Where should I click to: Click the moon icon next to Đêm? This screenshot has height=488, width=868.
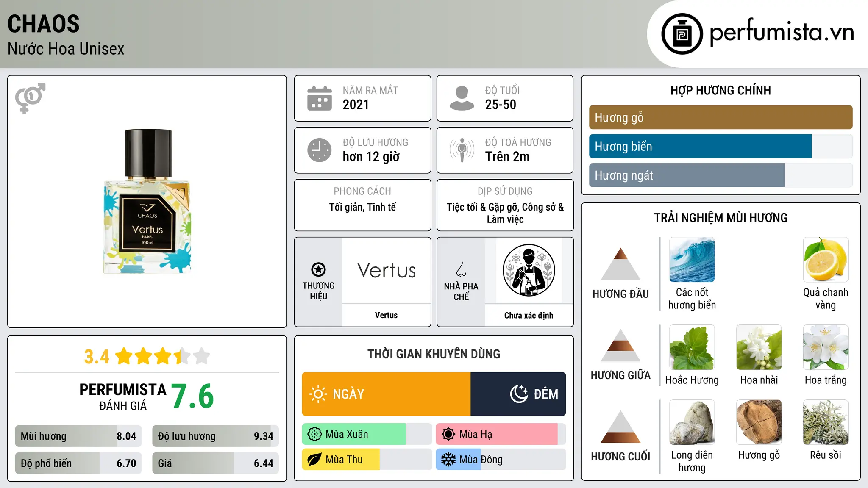pos(519,394)
